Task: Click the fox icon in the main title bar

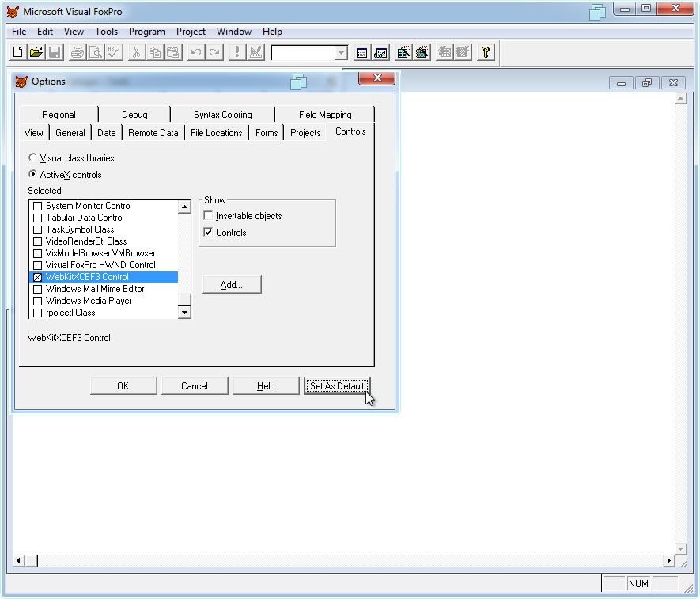Action: click(x=13, y=12)
